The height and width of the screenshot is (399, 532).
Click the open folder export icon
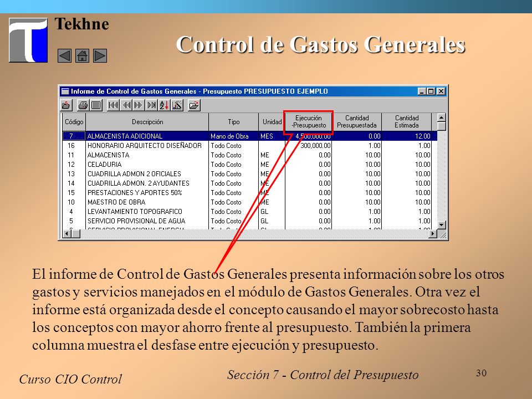(194, 105)
